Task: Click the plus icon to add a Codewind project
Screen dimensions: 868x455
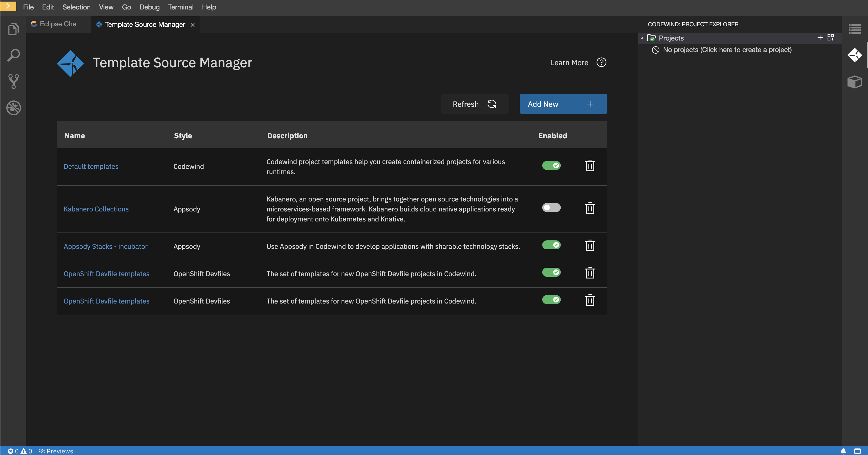Action: point(820,38)
